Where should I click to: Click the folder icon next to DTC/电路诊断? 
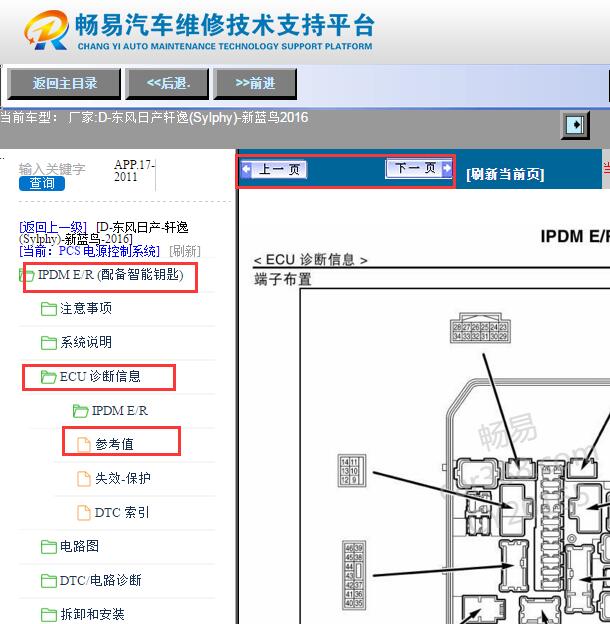tap(49, 581)
